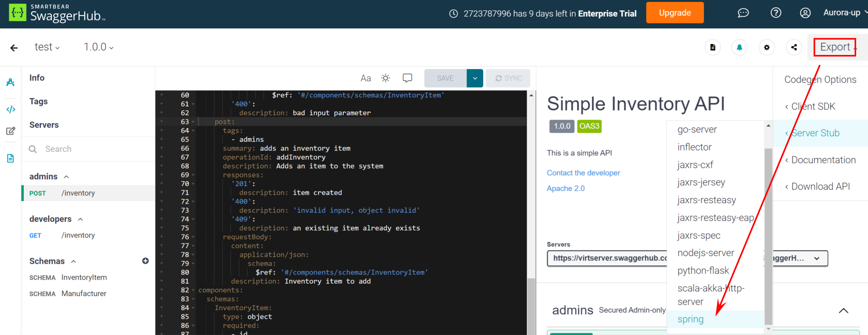Open the Servers selection dropdown
The image size is (868, 335).
click(817, 259)
